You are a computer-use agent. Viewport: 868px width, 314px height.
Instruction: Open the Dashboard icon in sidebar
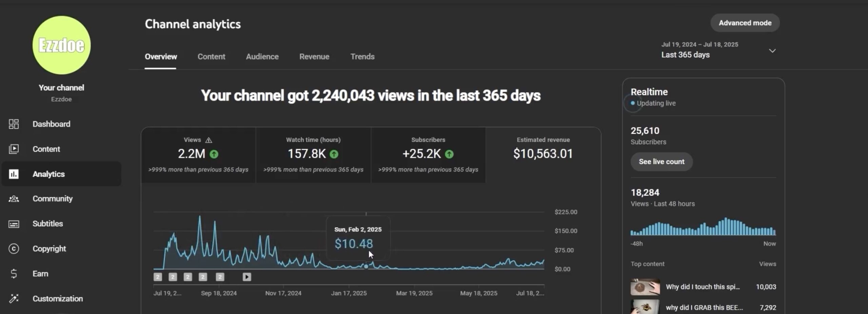(x=14, y=124)
